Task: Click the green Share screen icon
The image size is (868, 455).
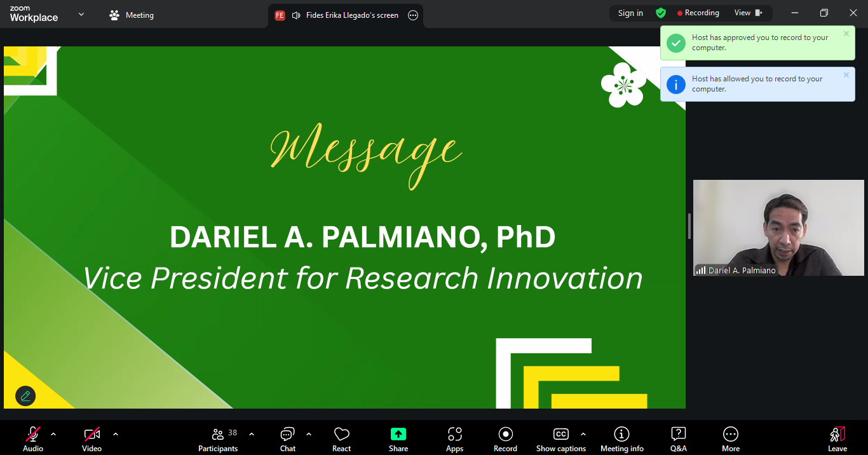Action: pyautogui.click(x=398, y=434)
